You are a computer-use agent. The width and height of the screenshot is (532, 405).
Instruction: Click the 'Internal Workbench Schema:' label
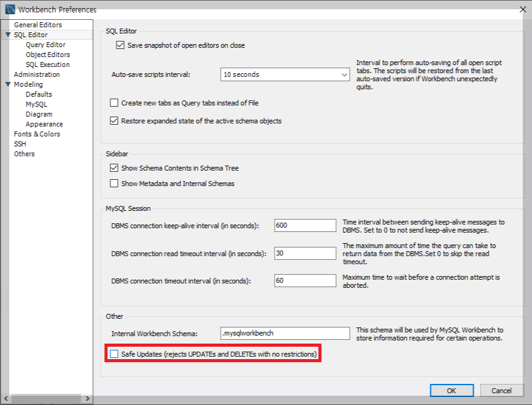(154, 334)
